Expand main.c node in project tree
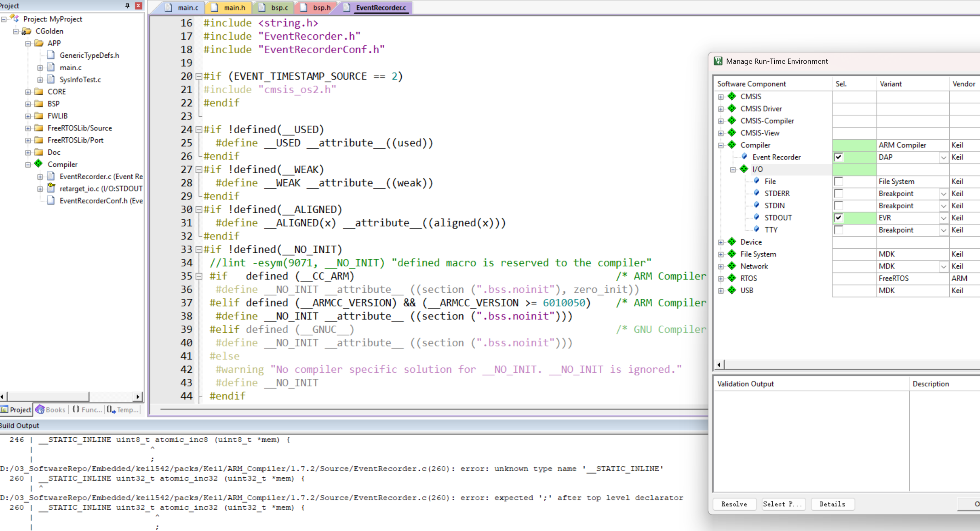The width and height of the screenshot is (980, 531). tap(40, 68)
